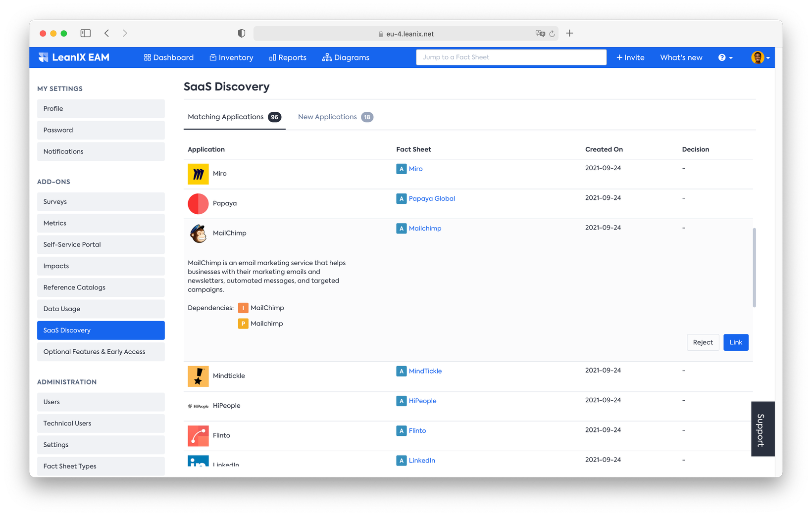Click the Papaya red circle logo
This screenshot has width=812, height=516.
click(198, 204)
